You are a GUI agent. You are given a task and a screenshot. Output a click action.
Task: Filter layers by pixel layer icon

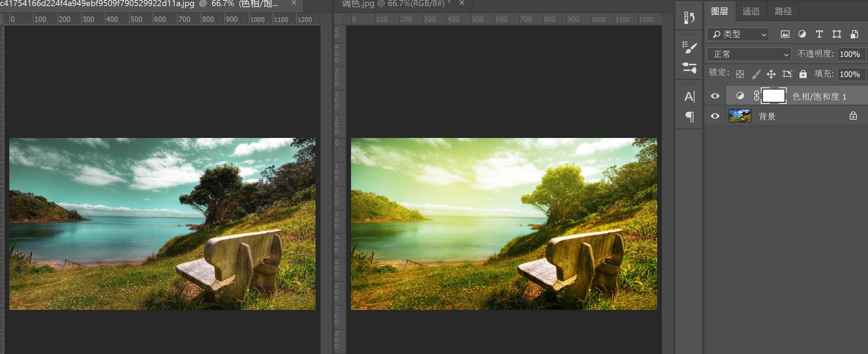[x=785, y=34]
